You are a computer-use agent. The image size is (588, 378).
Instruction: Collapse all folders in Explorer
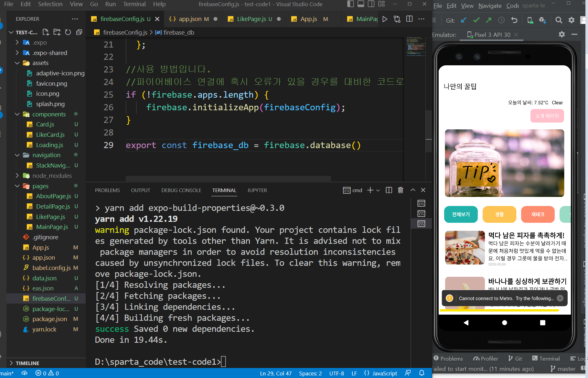79,32
